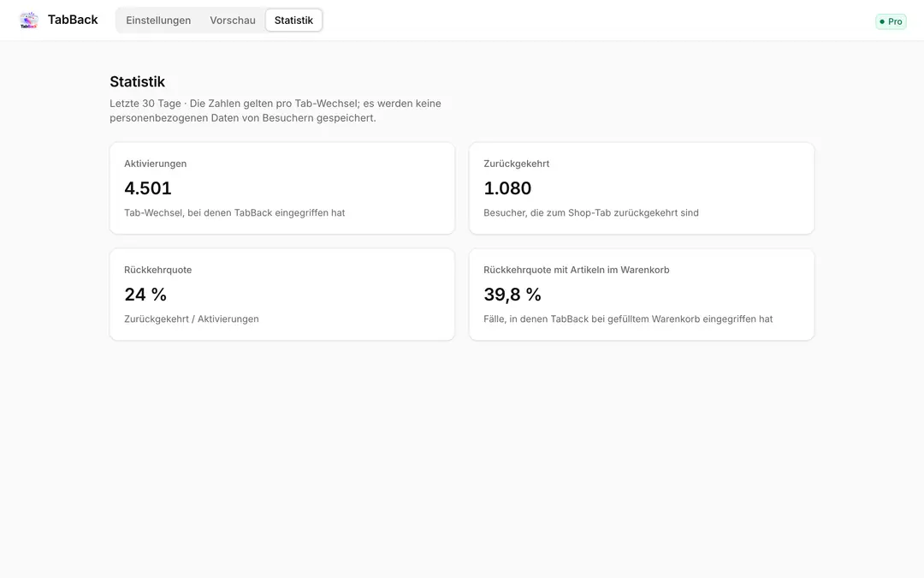Click the Pro plan badge
The width and height of the screenshot is (924, 578).
click(891, 21)
